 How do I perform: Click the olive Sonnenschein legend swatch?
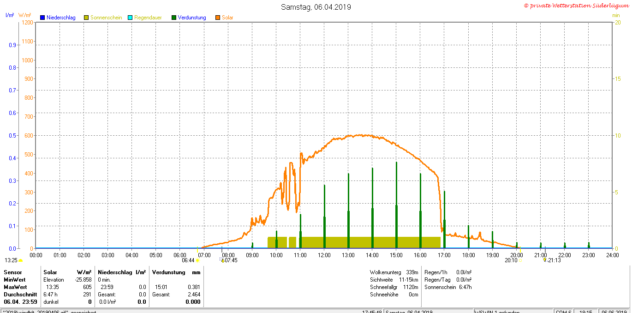(86, 18)
